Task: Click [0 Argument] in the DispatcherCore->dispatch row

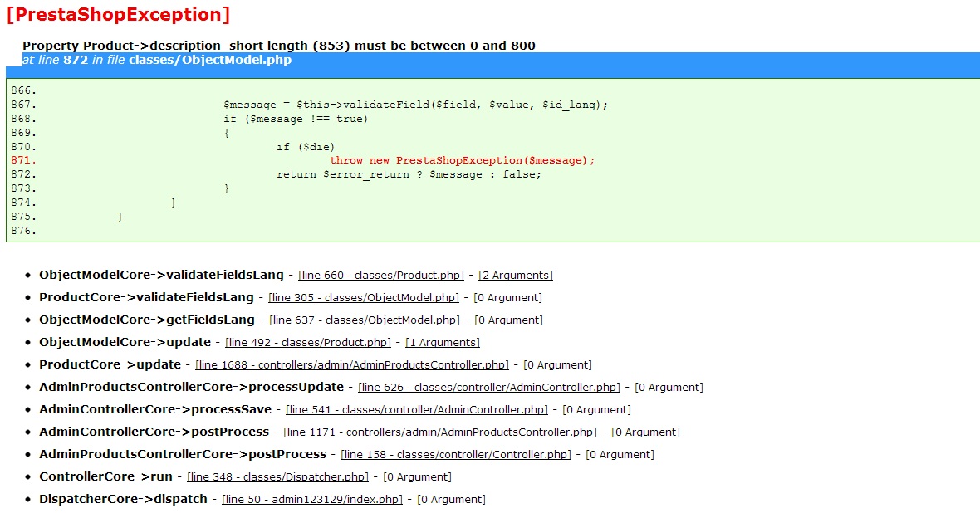Action: pos(451,501)
